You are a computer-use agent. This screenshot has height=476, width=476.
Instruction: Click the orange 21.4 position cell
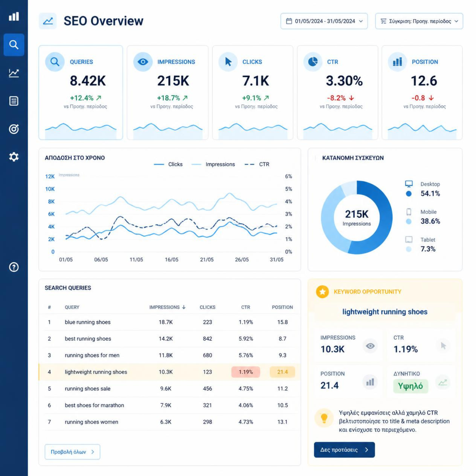[282, 372]
